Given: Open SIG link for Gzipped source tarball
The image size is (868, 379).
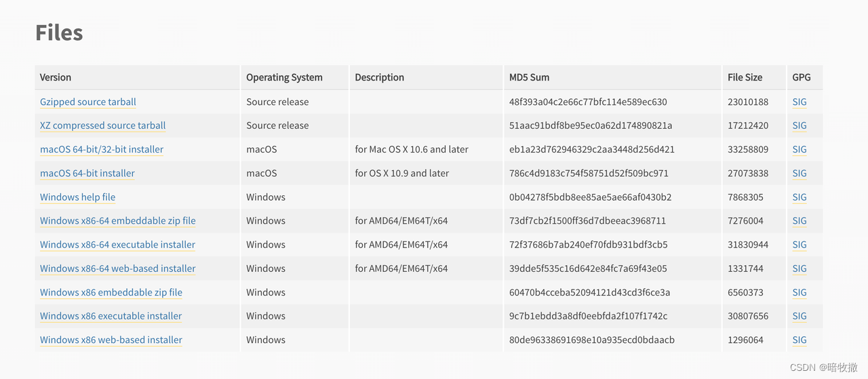Looking at the screenshot, I should pos(800,102).
